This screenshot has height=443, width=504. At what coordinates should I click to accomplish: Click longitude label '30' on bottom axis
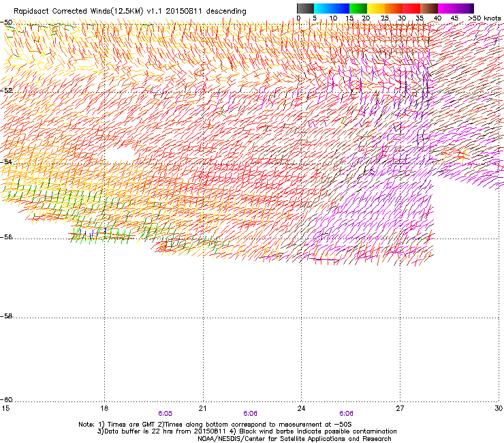[499, 408]
